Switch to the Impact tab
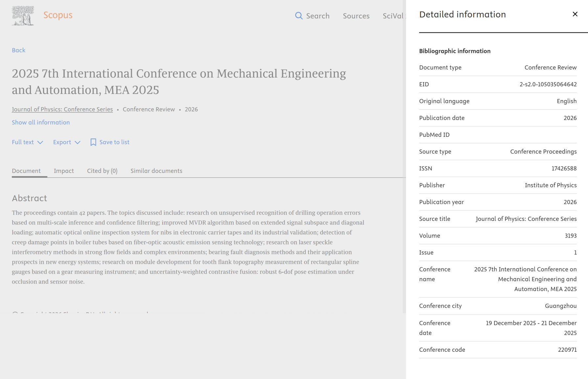 point(64,171)
